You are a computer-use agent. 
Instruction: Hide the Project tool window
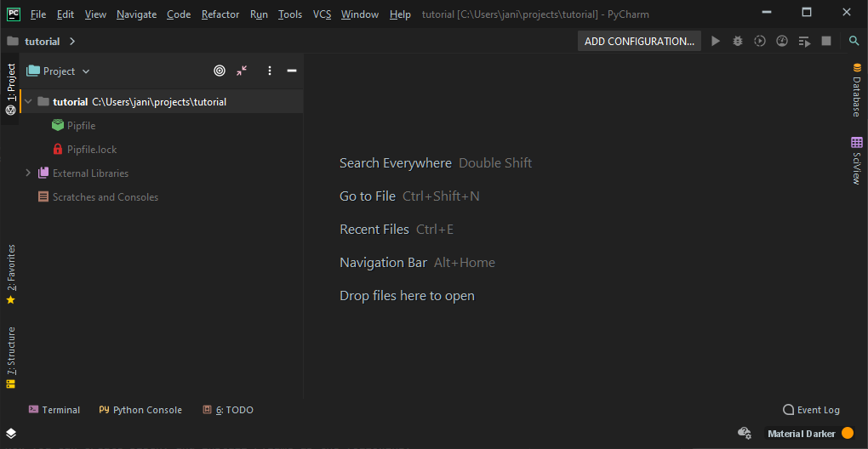coord(292,71)
